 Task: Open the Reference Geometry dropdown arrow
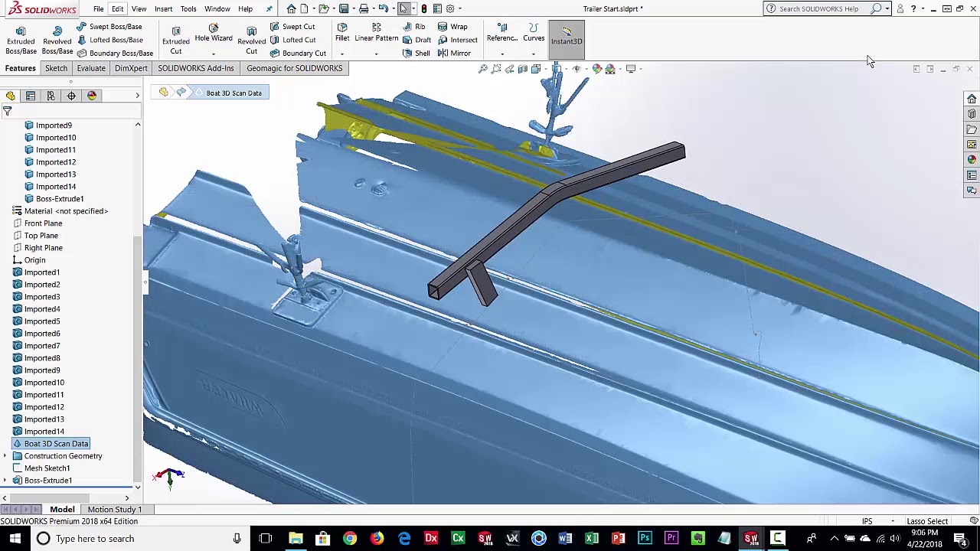point(502,54)
